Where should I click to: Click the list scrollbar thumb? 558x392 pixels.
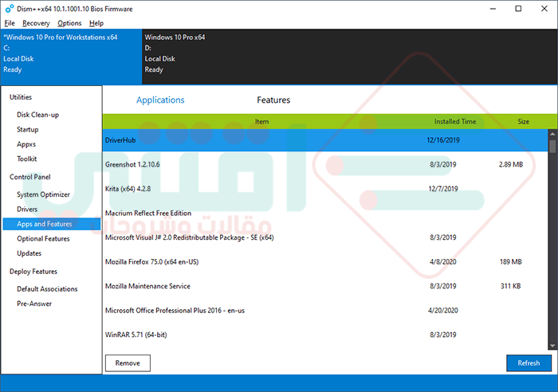pyautogui.click(x=552, y=146)
